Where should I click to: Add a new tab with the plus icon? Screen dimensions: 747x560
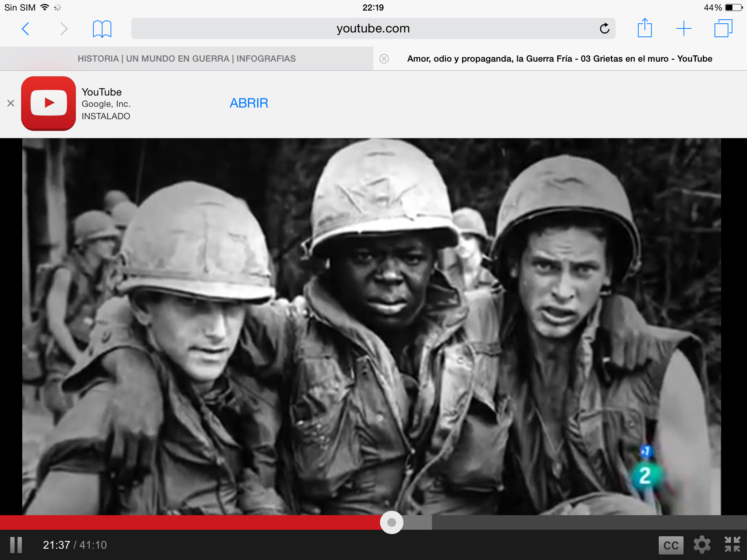click(x=684, y=28)
